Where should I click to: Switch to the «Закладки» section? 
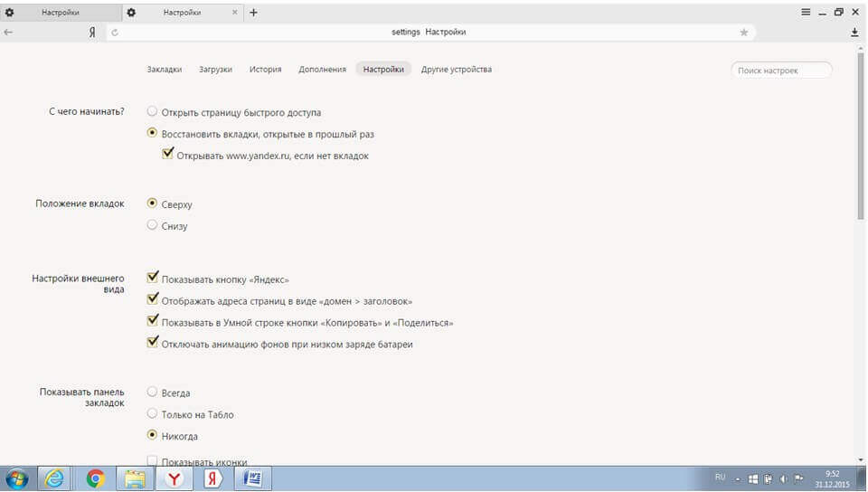point(164,70)
